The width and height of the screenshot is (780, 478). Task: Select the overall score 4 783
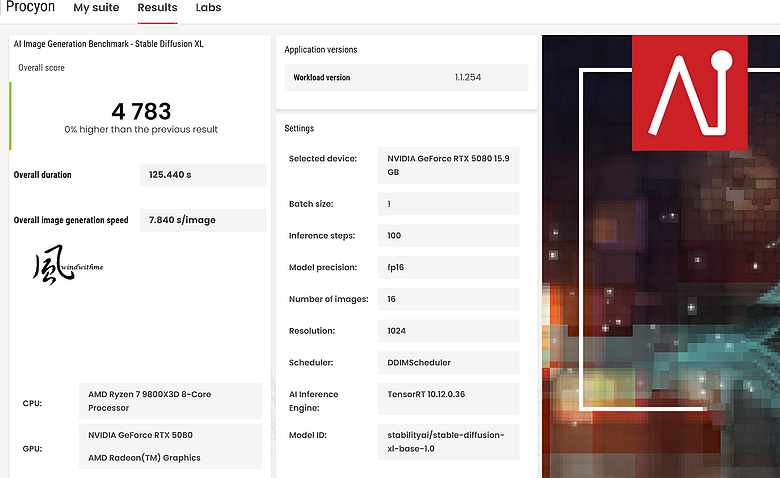pos(141,111)
